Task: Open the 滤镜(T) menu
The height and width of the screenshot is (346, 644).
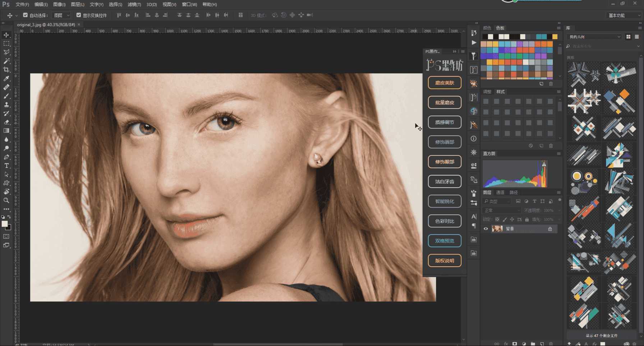Action: [134, 4]
